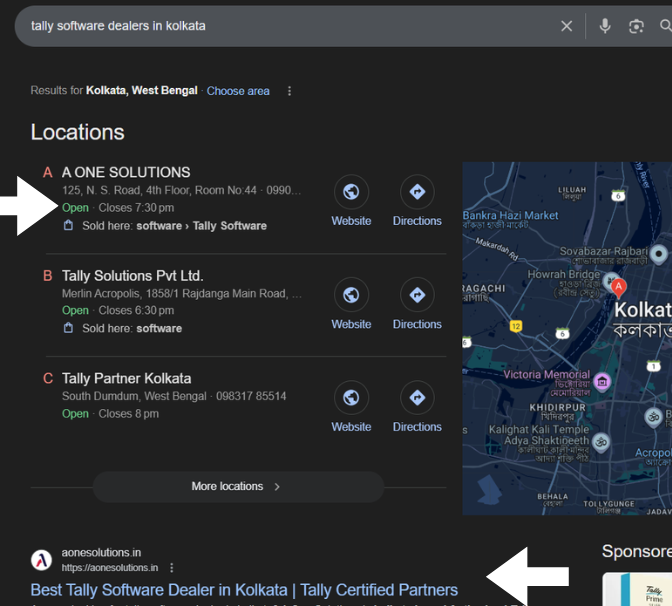Click the shopping bag icon beside 'Sold here: software › Tally Software'

tap(68, 225)
